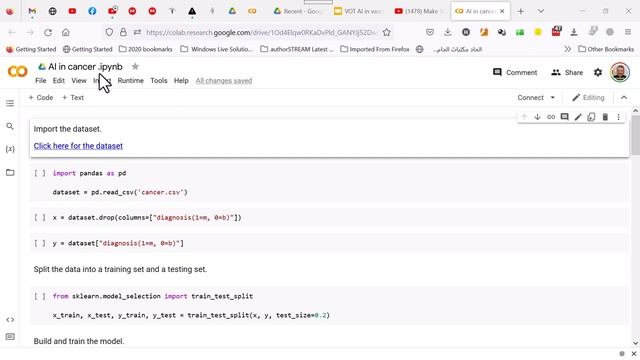640x360 pixels.
Task: Bookmark this page with the star icon in URL bar
Action: coord(387,33)
